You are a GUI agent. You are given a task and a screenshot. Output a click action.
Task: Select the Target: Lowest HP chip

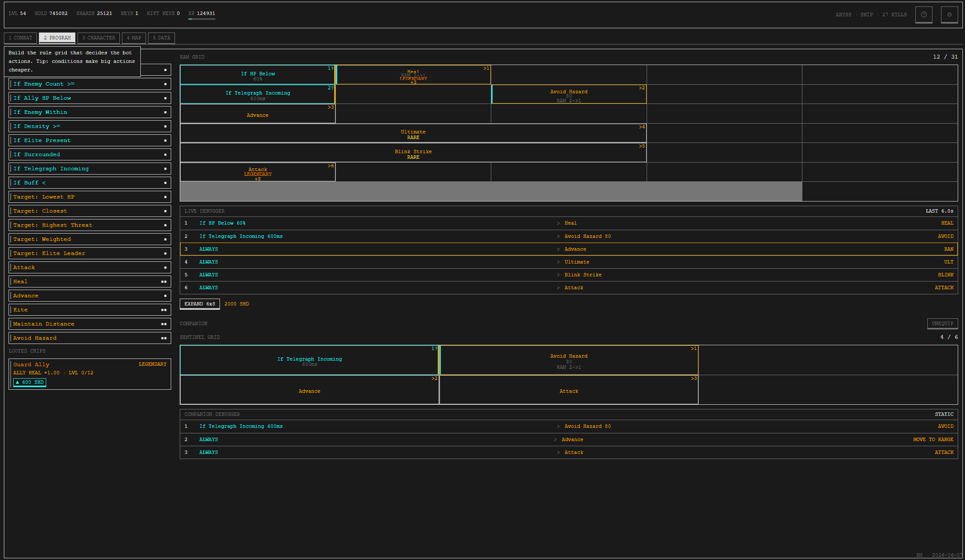(89, 197)
